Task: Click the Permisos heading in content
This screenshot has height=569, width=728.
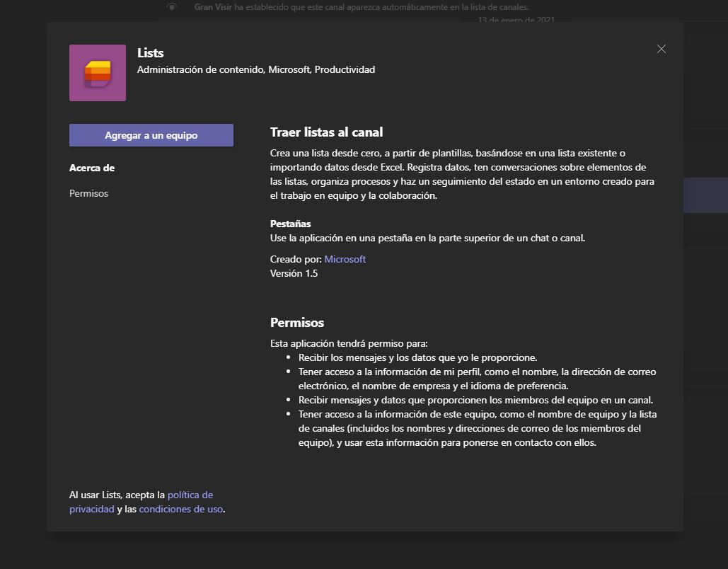Action: click(297, 323)
